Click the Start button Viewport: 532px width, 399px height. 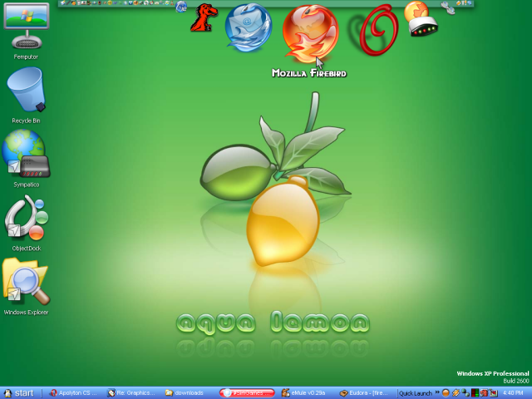tap(18, 392)
